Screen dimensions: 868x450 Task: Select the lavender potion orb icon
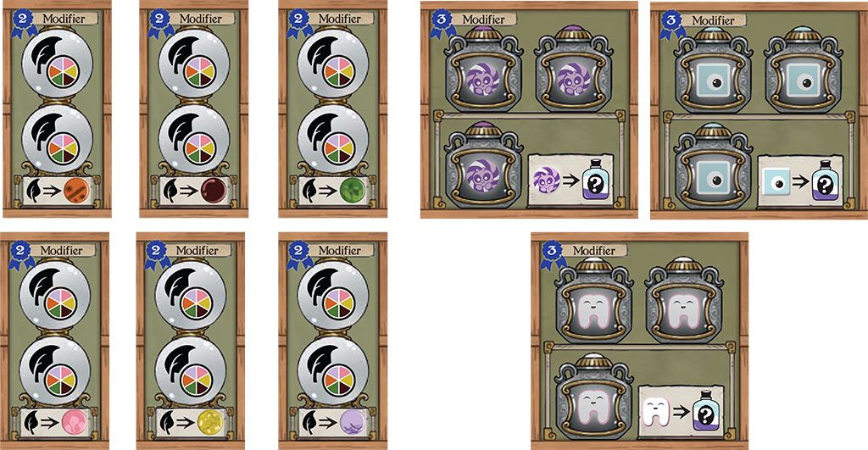tap(352, 422)
